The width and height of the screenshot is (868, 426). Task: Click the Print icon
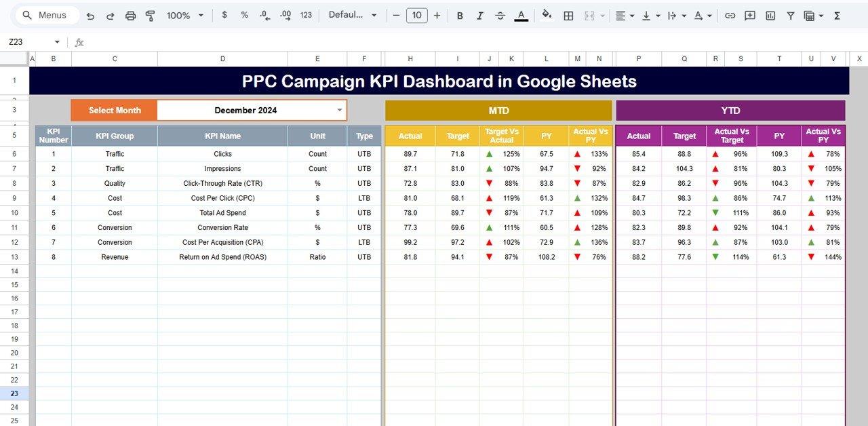(130, 14)
